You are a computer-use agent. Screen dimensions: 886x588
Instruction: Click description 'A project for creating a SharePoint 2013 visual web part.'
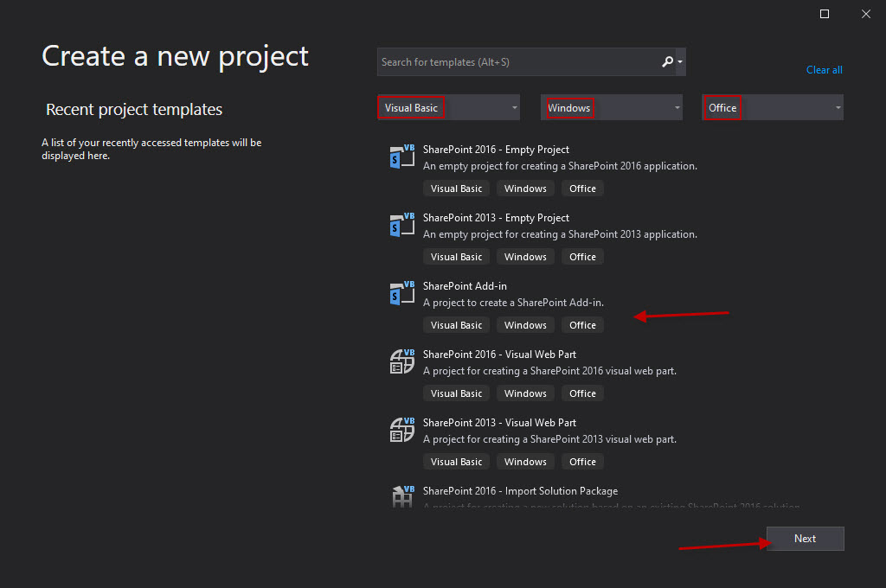tap(549, 439)
